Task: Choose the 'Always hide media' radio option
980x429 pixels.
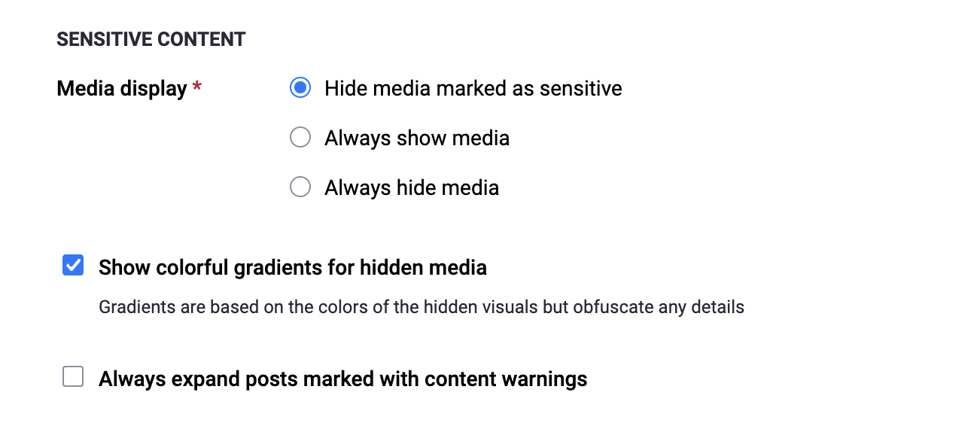Action: tap(300, 187)
